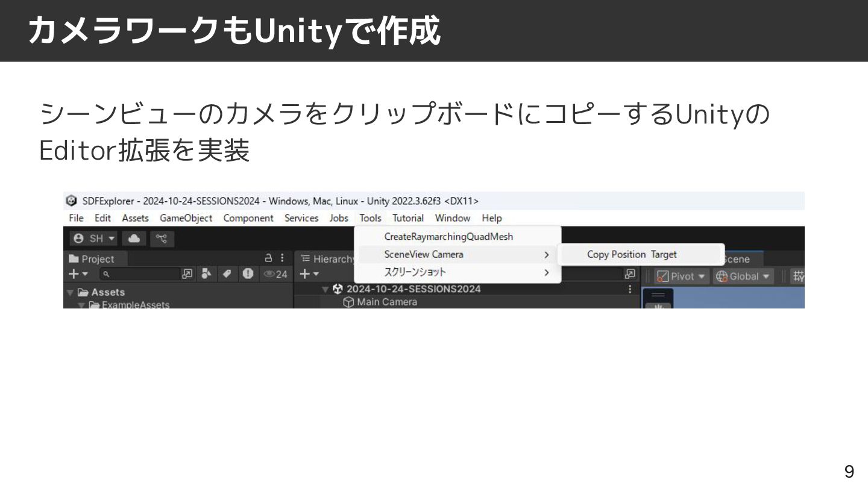This screenshot has width=868, height=488.
Task: Open the Global dropdown
Action: pos(743,276)
